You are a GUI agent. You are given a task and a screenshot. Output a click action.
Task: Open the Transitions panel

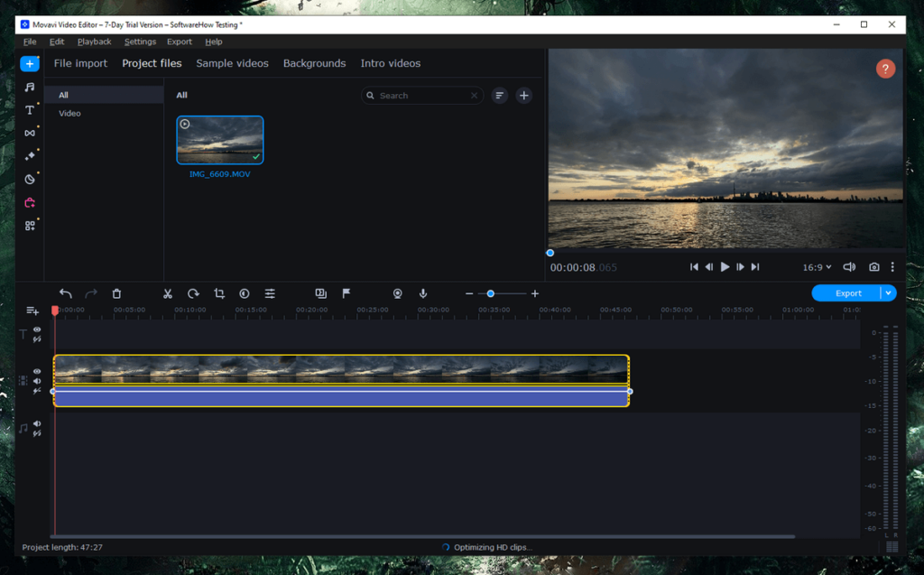coord(30,134)
